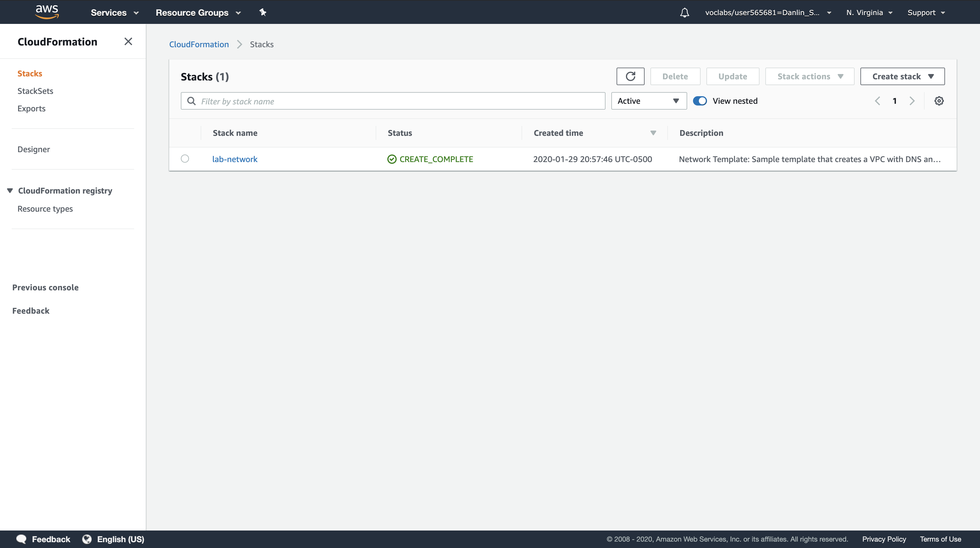This screenshot has width=980, height=548.
Task: Sort by Created time arrow
Action: pyautogui.click(x=653, y=133)
